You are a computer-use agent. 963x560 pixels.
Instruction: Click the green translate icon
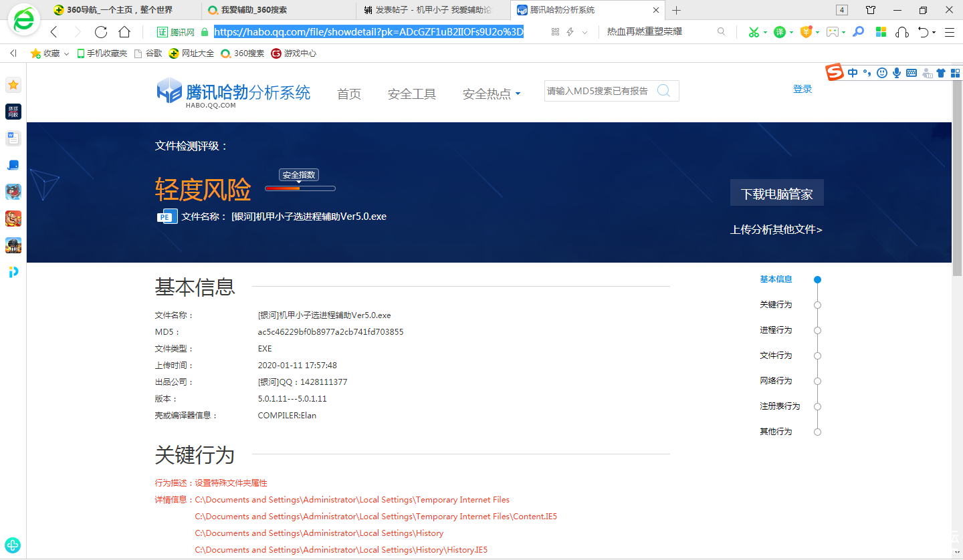point(780,32)
